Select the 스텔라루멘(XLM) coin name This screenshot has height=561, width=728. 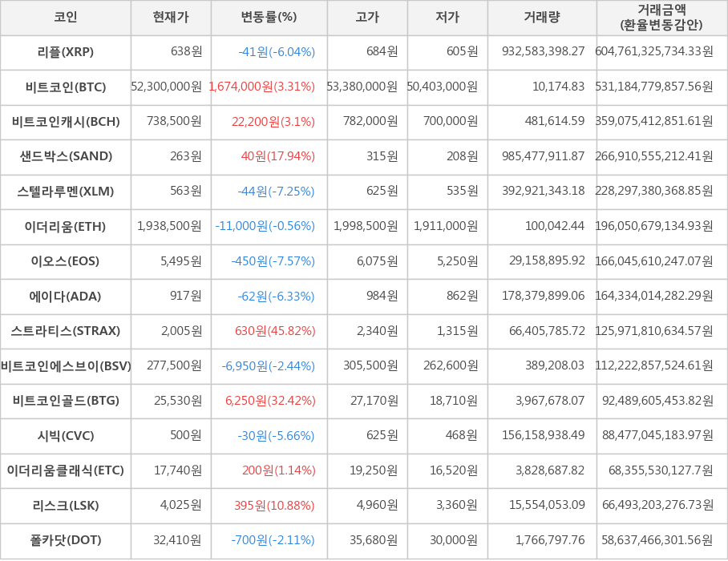[x=66, y=192]
